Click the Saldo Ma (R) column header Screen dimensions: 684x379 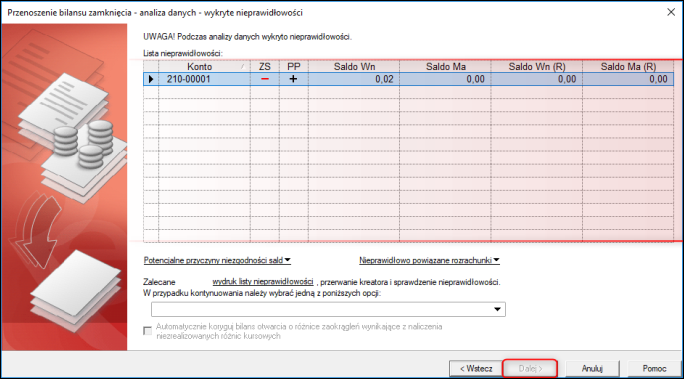[x=628, y=66]
